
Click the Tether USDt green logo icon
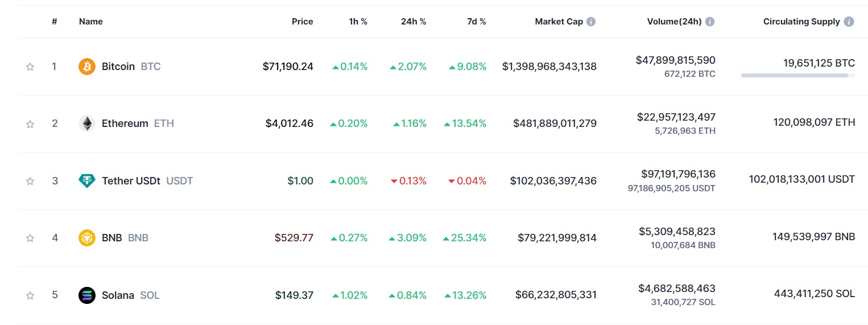coord(87,181)
